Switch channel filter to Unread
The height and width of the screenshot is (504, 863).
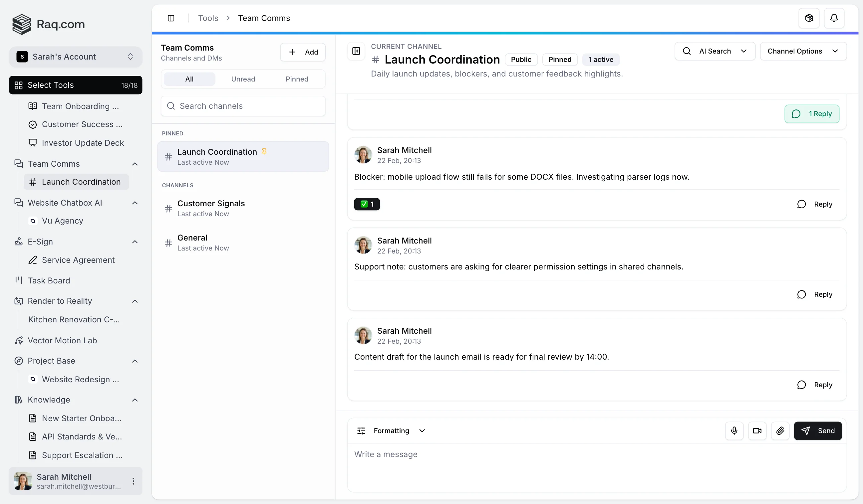click(x=243, y=79)
